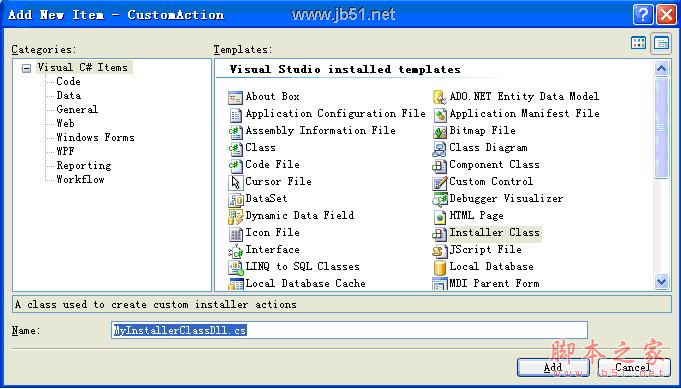Select the About Box template icon

click(x=235, y=97)
